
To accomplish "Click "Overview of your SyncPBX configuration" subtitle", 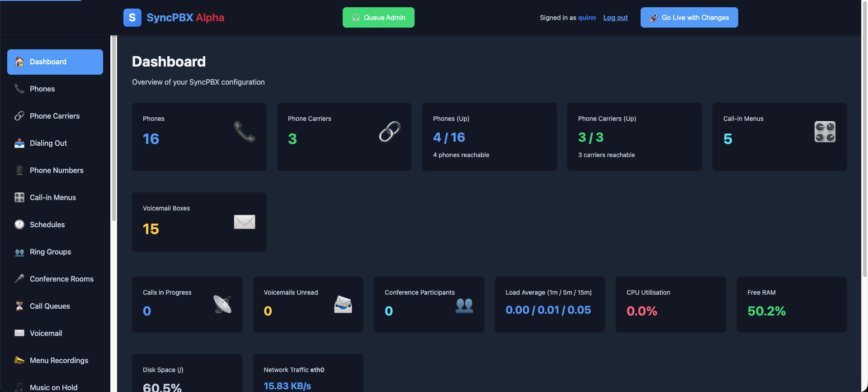I will tap(198, 82).
